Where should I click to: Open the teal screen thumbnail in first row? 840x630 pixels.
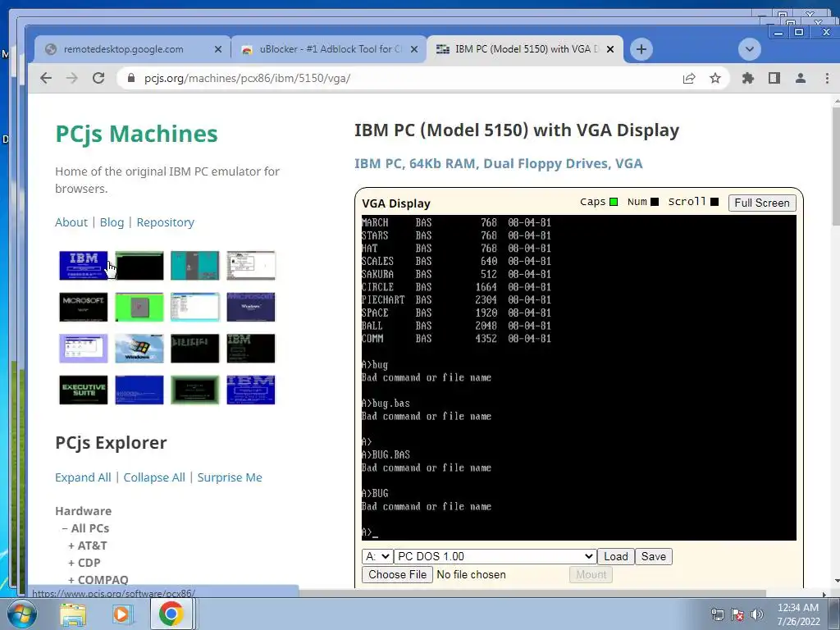click(x=195, y=265)
